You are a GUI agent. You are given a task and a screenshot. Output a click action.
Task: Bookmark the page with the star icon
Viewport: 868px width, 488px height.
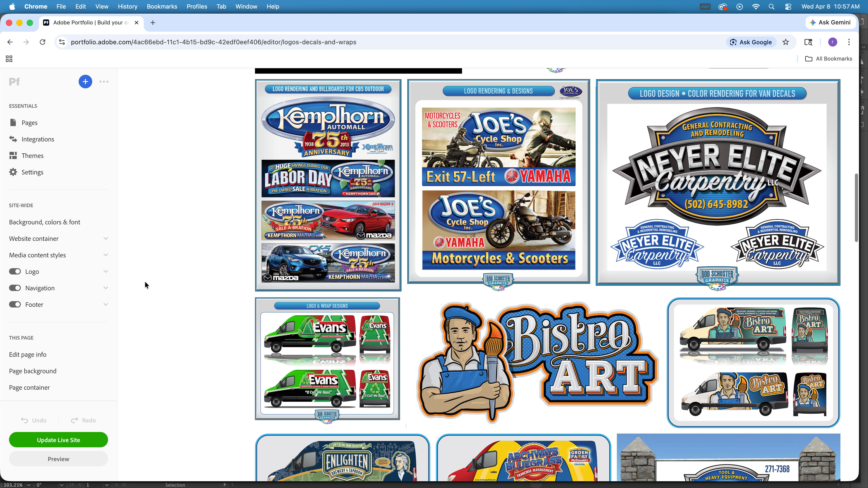[x=785, y=42]
